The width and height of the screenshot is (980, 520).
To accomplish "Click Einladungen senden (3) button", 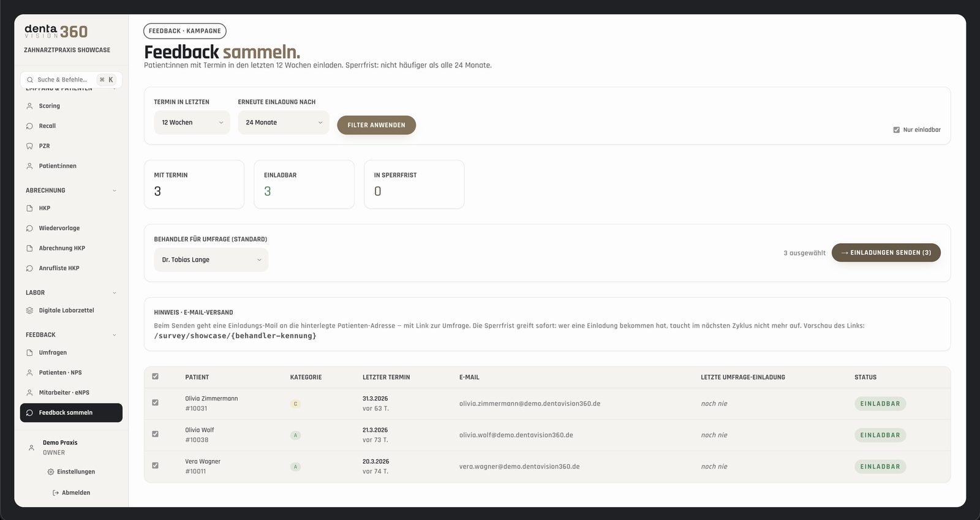I will tap(886, 252).
